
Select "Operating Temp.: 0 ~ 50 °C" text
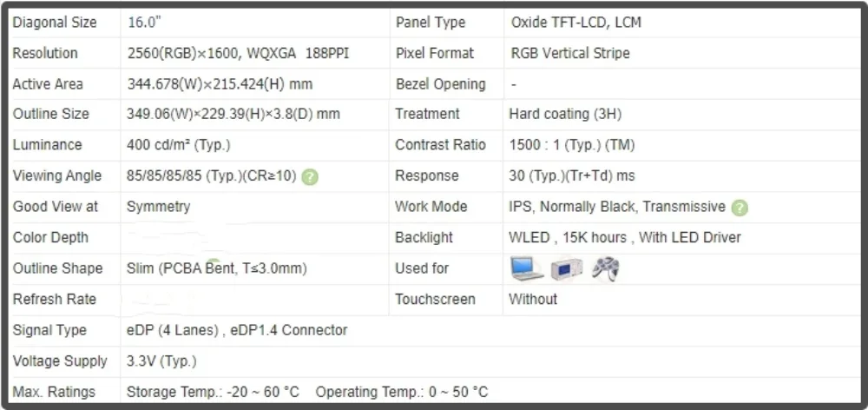tap(402, 393)
